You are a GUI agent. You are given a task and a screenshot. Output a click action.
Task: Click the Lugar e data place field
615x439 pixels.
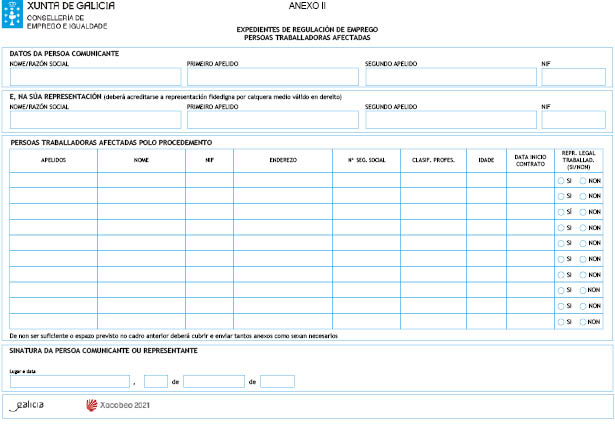69,382
